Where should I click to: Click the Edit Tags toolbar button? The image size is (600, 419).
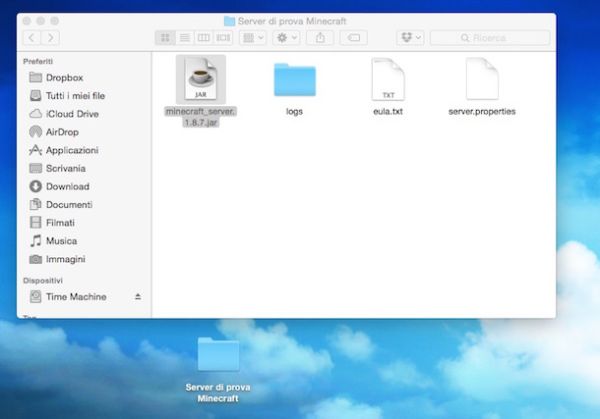coord(354,37)
